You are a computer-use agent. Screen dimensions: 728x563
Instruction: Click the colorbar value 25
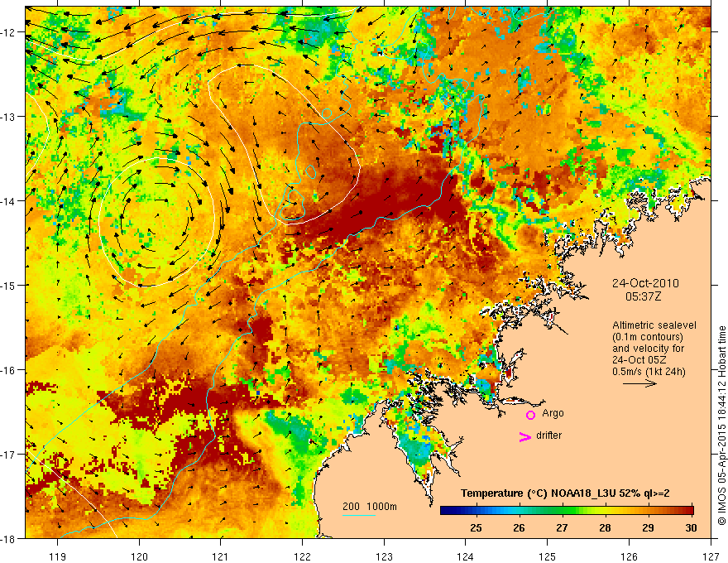pos(476,527)
